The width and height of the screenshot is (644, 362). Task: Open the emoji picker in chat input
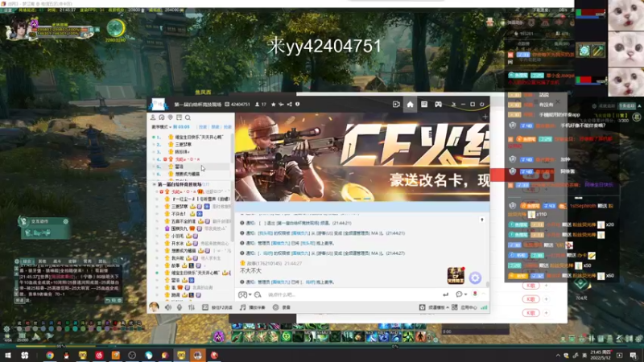point(258,294)
